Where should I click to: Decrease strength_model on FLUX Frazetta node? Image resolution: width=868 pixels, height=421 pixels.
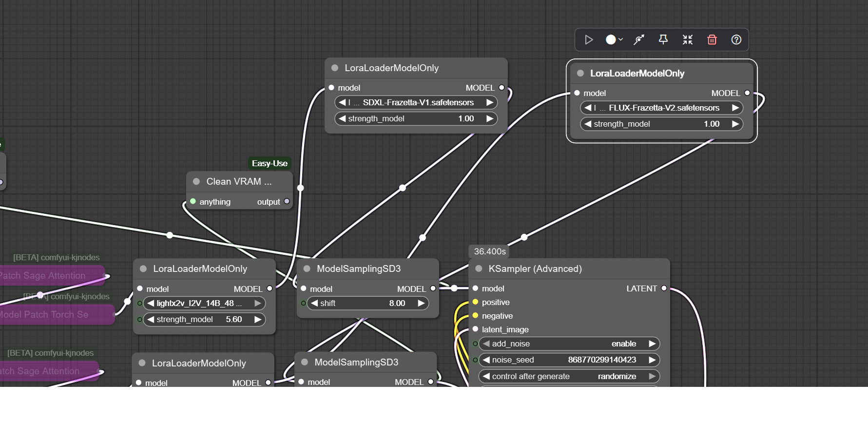coord(588,124)
